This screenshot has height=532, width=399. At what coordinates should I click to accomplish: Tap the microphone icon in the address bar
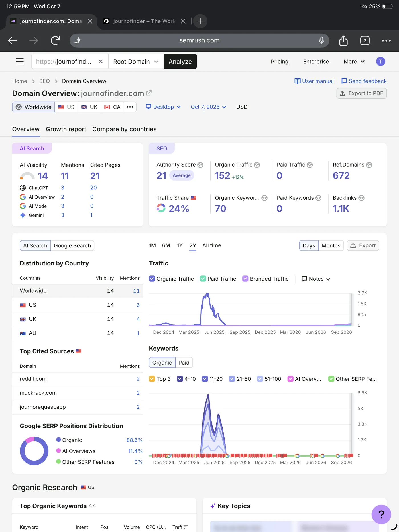(x=321, y=40)
